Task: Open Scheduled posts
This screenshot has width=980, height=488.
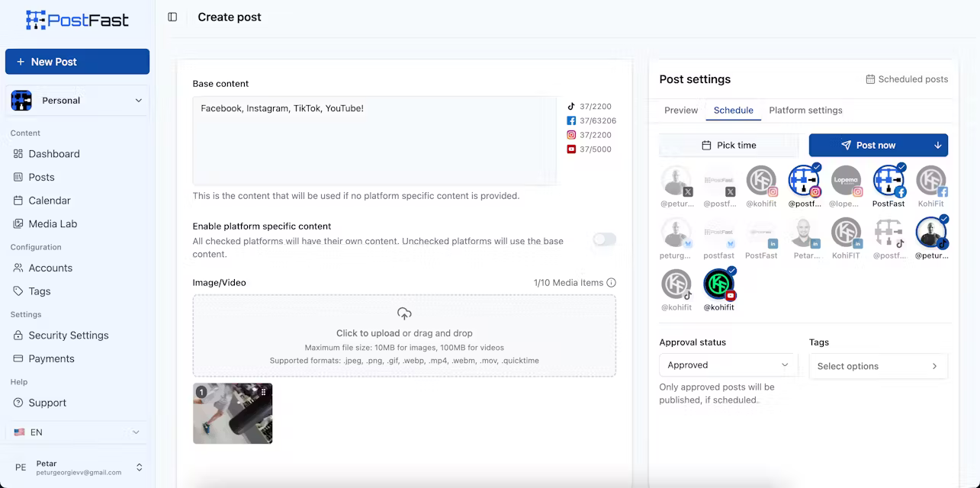Action: [908, 79]
